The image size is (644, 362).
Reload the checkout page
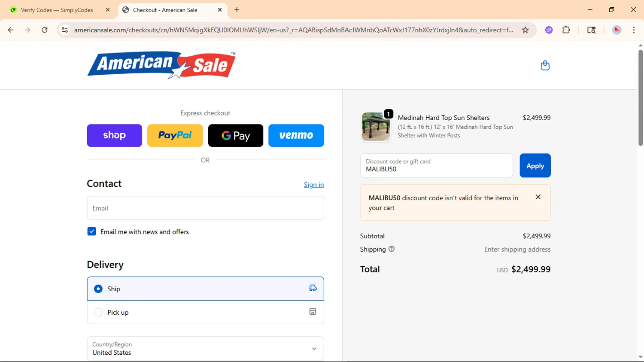pos(45,30)
